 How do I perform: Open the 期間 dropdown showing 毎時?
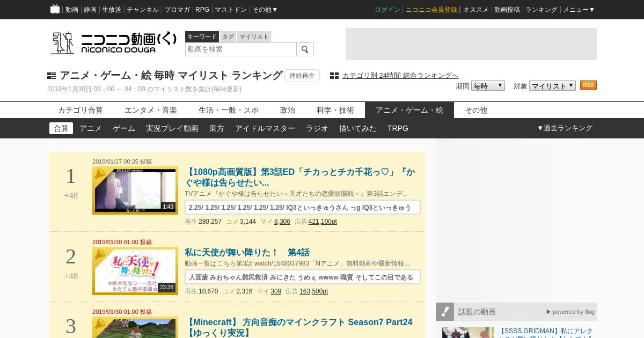click(488, 86)
